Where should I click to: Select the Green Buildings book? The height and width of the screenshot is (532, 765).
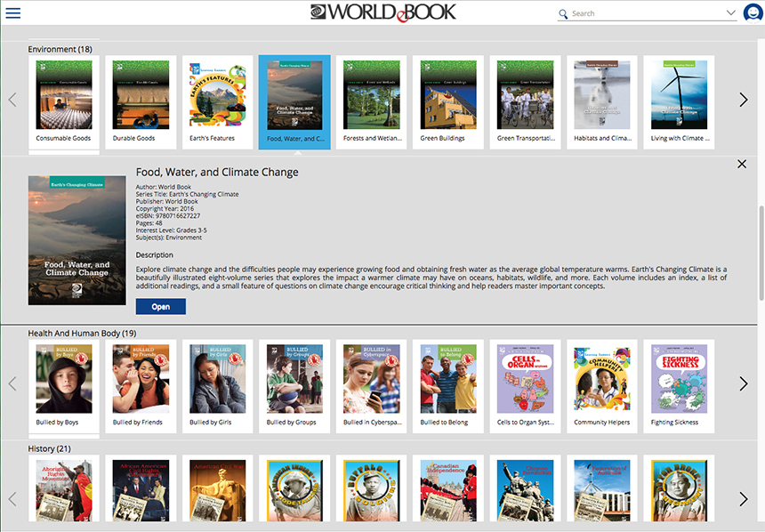coord(448,102)
